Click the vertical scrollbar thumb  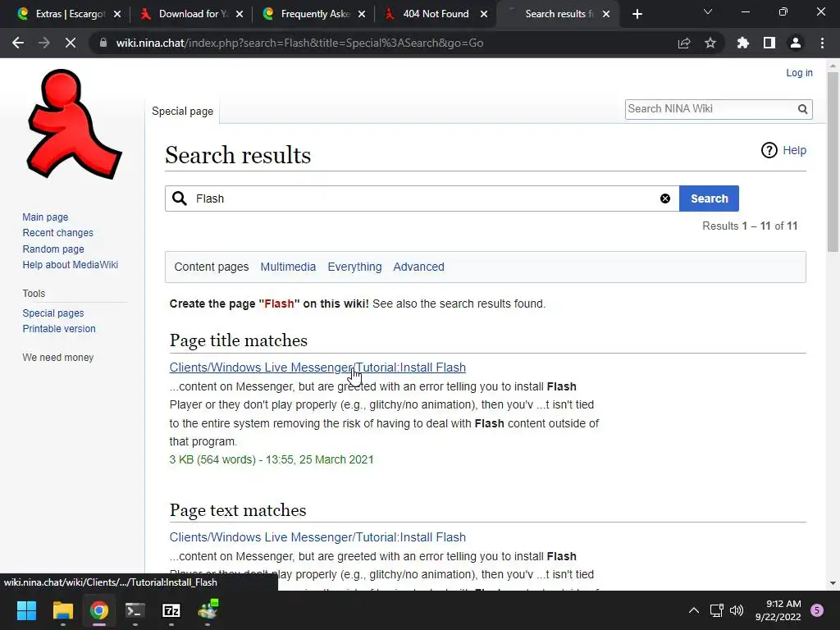833,161
